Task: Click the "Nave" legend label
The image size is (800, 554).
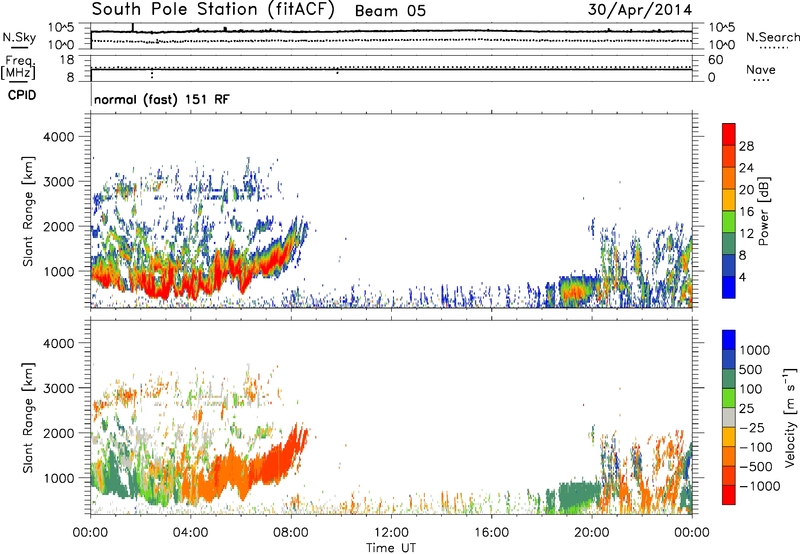Action: (761, 69)
